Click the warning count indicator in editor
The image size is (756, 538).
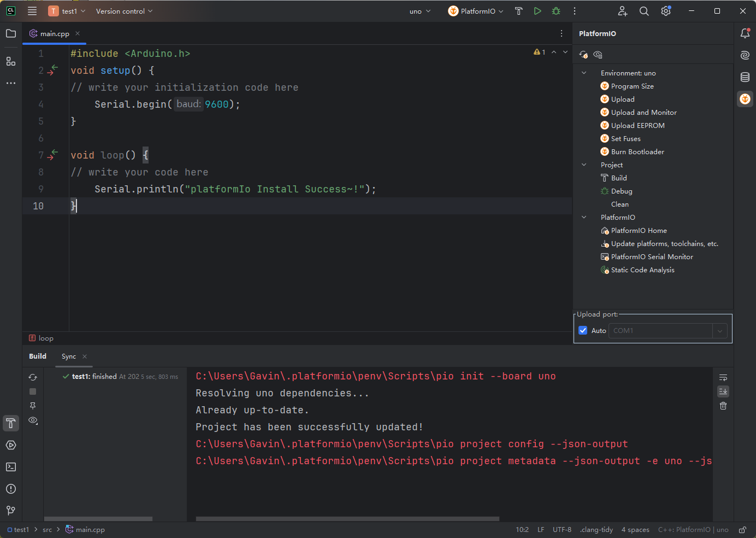(540, 52)
